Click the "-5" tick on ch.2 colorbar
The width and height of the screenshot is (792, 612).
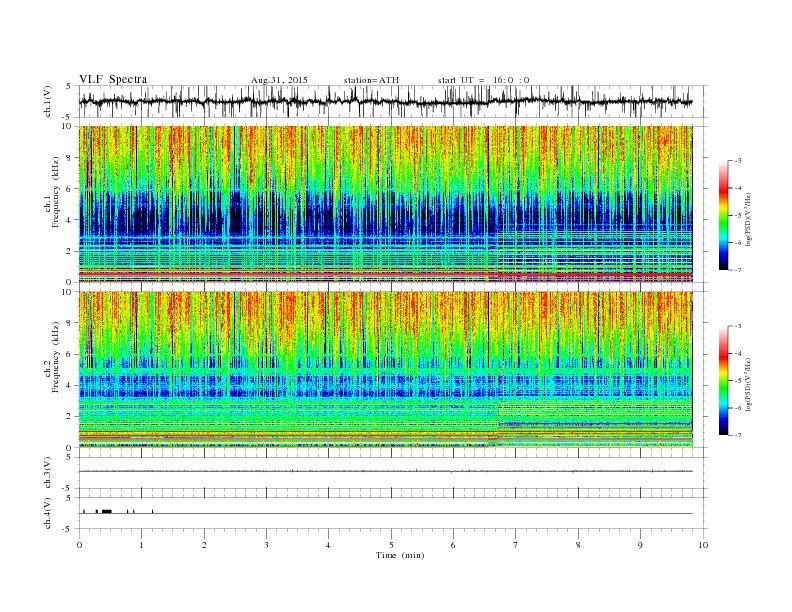[738, 381]
